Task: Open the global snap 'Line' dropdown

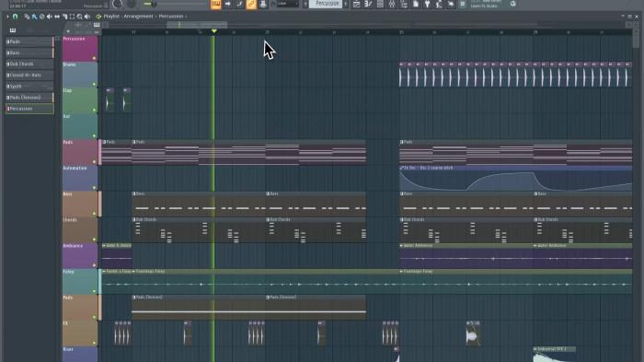Action: pyautogui.click(x=287, y=4)
